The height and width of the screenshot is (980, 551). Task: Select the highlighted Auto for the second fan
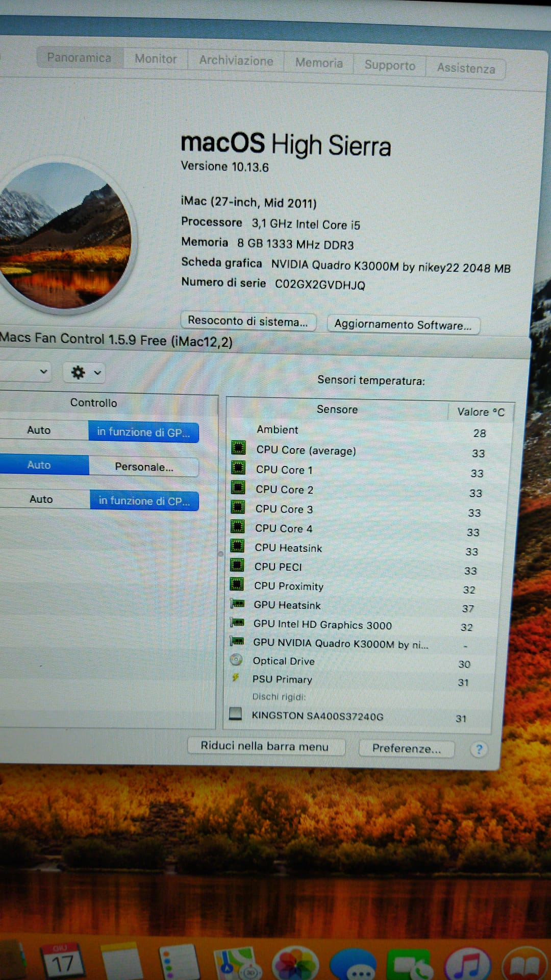[39, 464]
